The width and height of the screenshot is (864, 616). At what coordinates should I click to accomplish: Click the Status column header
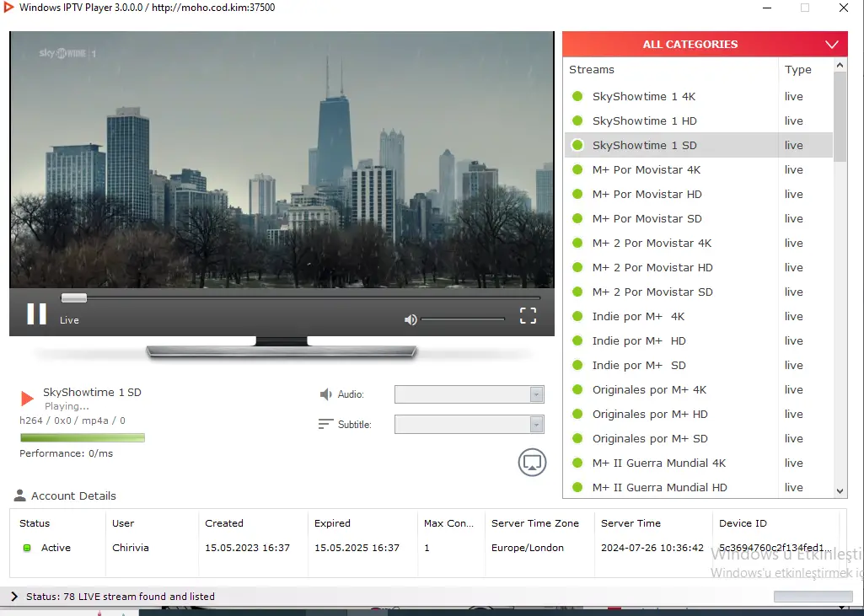35,522
